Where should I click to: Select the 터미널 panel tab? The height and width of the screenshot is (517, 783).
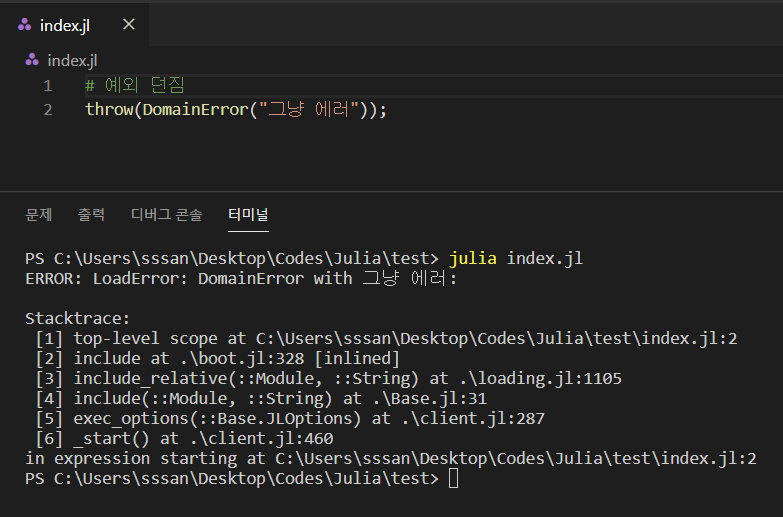click(247, 214)
